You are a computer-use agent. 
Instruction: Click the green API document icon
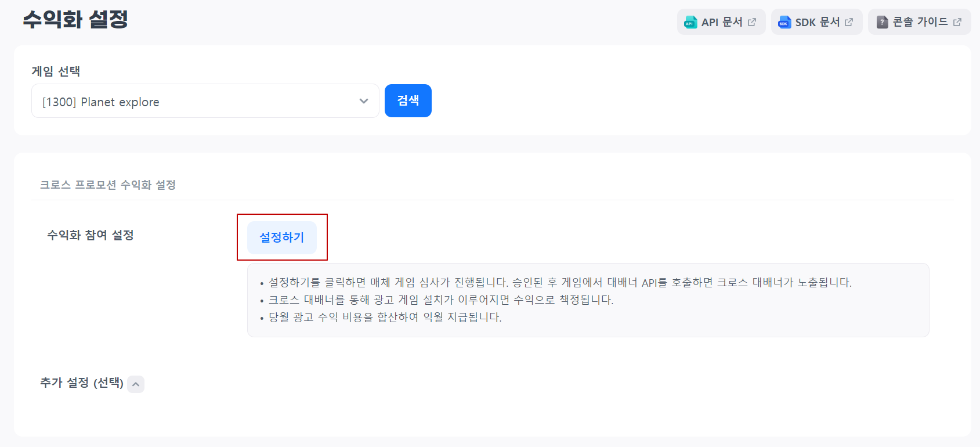pos(690,22)
